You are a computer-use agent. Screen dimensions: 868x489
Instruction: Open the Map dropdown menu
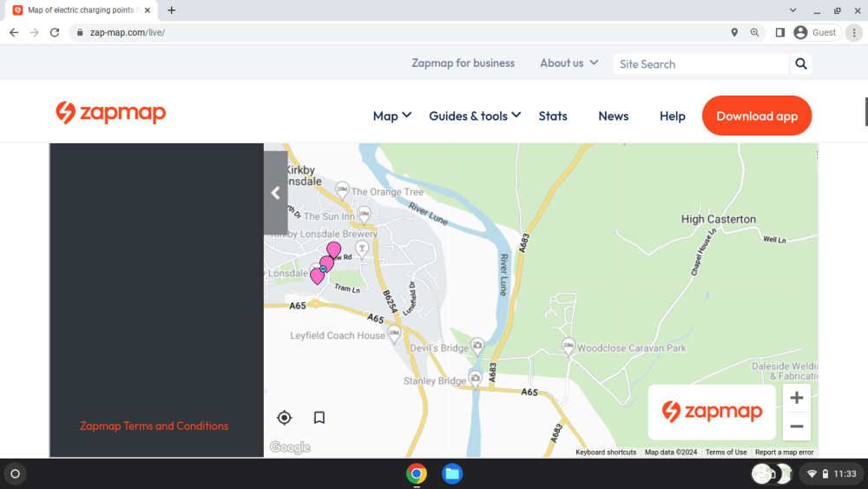(x=392, y=116)
